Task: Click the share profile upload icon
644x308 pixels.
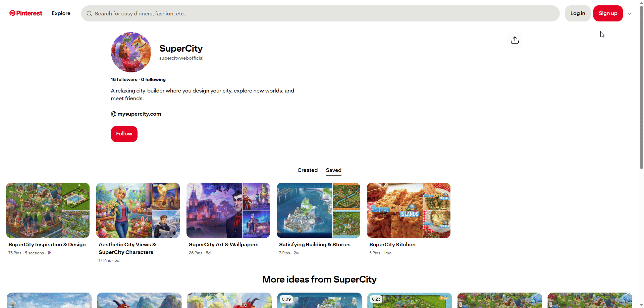Action: (x=515, y=40)
